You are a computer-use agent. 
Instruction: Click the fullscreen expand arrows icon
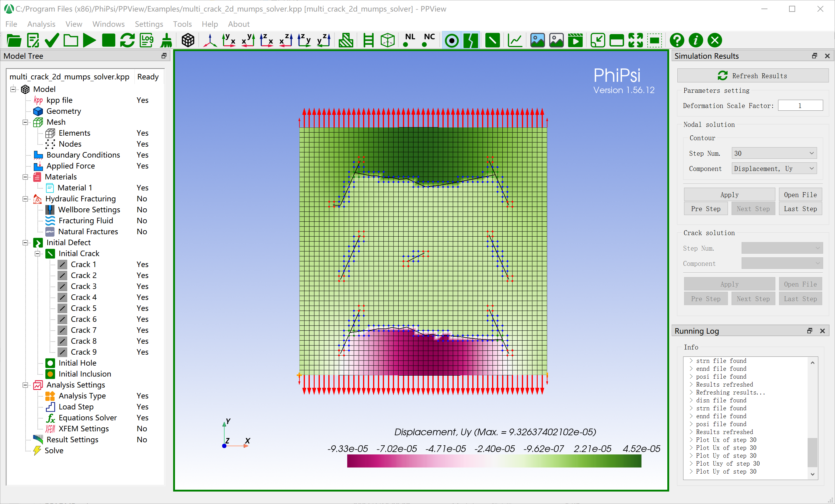(635, 40)
